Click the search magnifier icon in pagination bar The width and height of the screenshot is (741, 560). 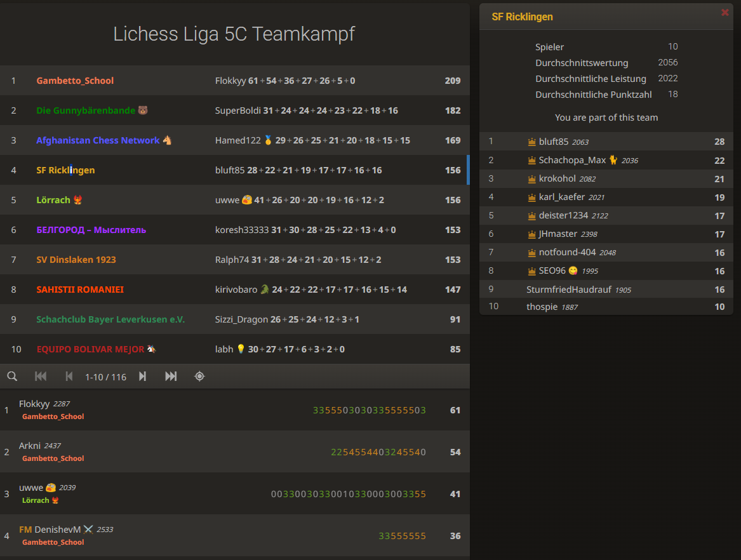(x=12, y=377)
